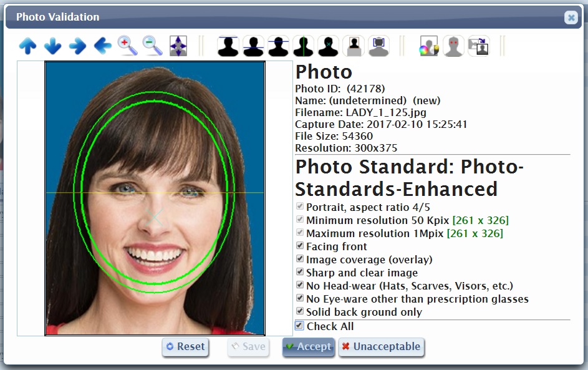
Task: Zoom out with the minus magnifier
Action: point(153,46)
